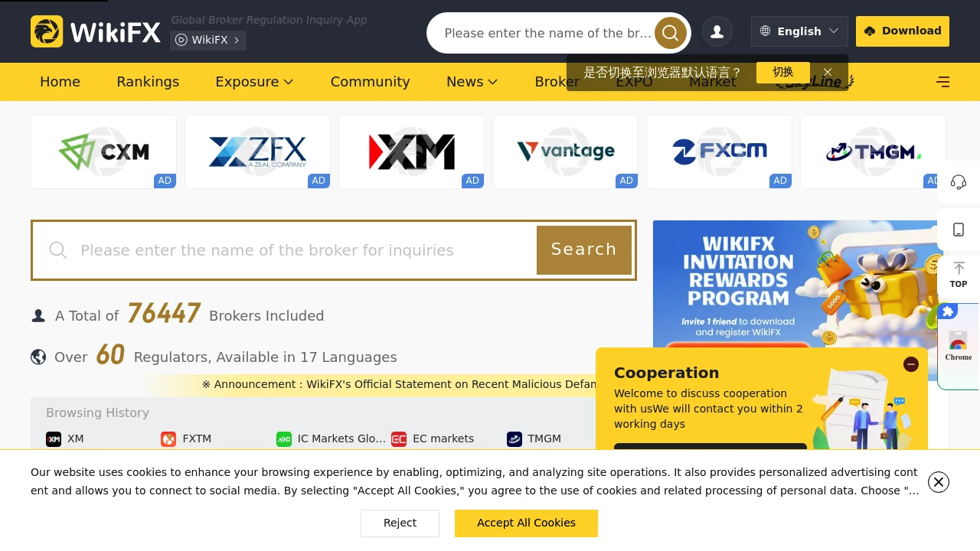Click the 76447 brokers count
This screenshot has width=980, height=551.
[164, 314]
